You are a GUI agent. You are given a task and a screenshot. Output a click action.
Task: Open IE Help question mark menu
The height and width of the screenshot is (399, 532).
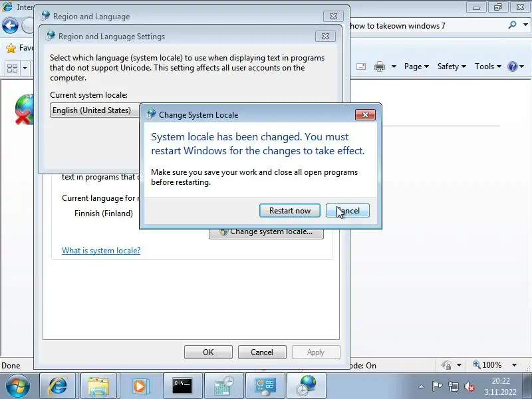click(x=515, y=66)
